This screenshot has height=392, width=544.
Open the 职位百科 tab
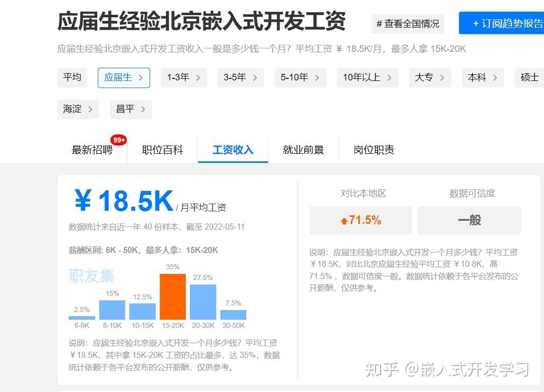162,149
